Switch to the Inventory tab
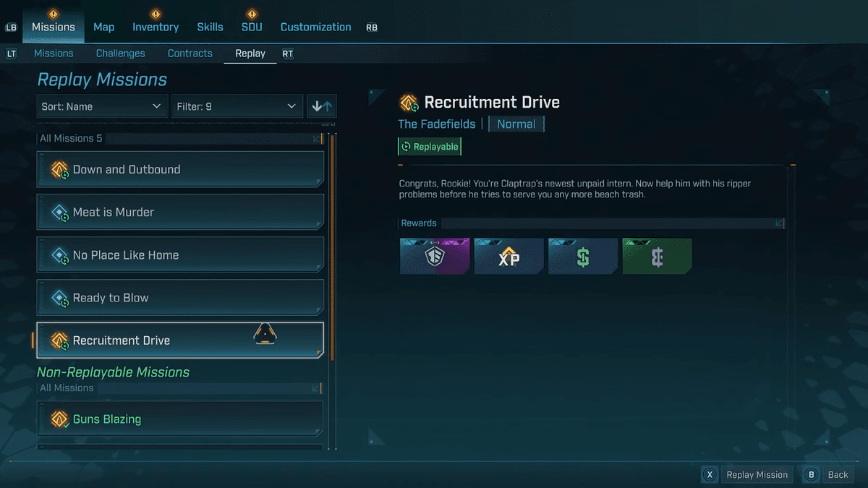This screenshot has height=488, width=868. point(155,27)
